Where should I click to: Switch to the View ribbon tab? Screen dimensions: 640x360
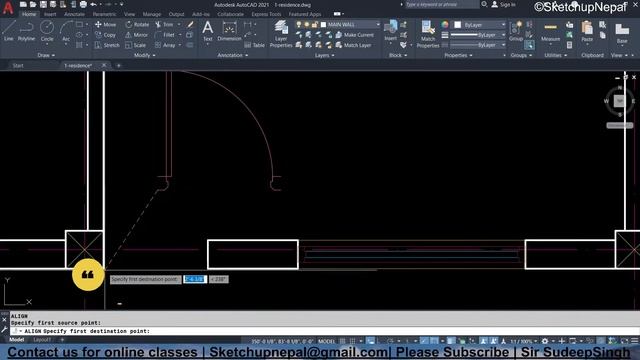click(129, 14)
